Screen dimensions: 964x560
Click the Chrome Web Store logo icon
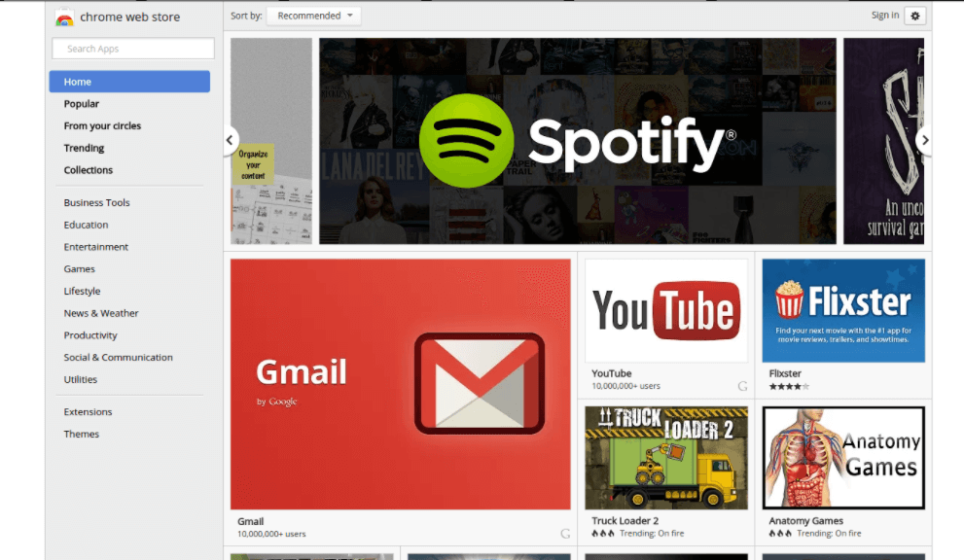tap(64, 17)
